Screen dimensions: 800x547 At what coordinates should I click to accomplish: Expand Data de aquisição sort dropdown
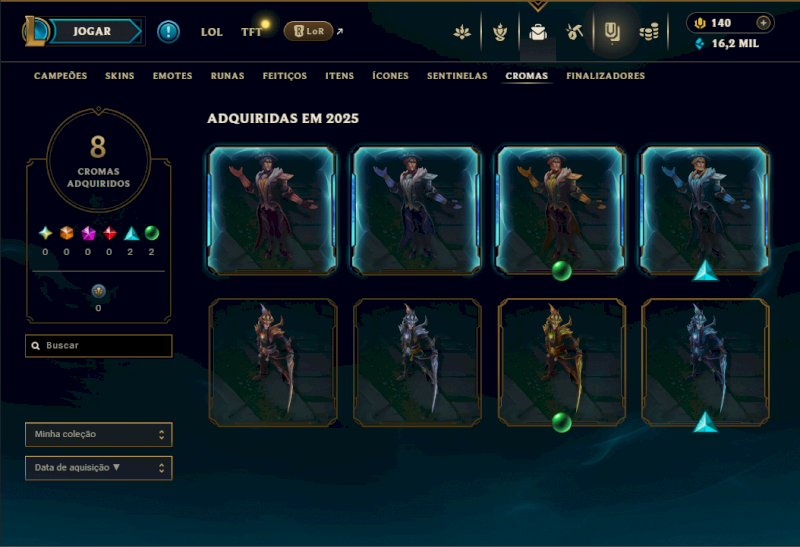click(x=98, y=468)
